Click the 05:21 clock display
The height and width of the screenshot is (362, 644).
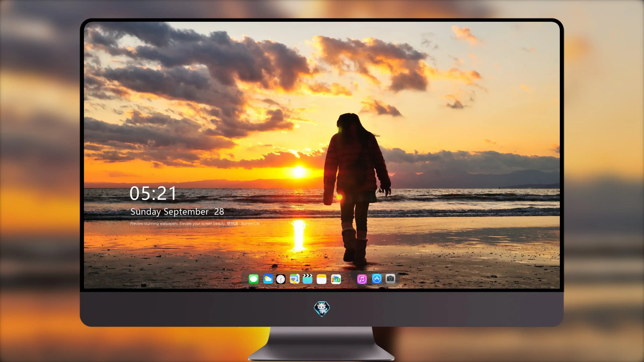(153, 193)
